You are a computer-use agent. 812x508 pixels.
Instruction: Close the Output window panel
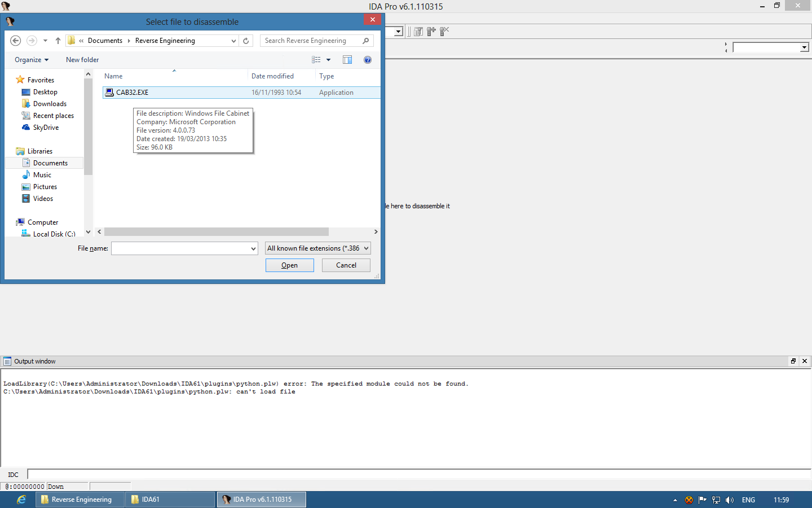pos(805,361)
